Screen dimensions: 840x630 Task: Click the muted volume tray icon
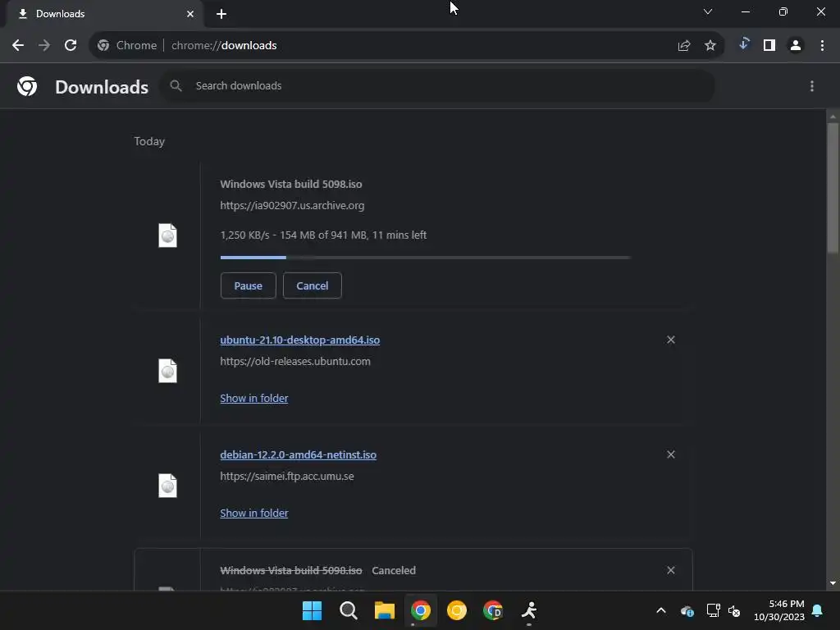[734, 610]
